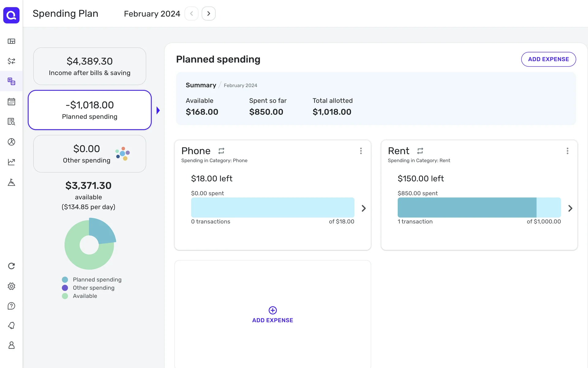Viewport: 588px width, 368px height.
Task: Go to the previous month
Action: click(x=191, y=13)
